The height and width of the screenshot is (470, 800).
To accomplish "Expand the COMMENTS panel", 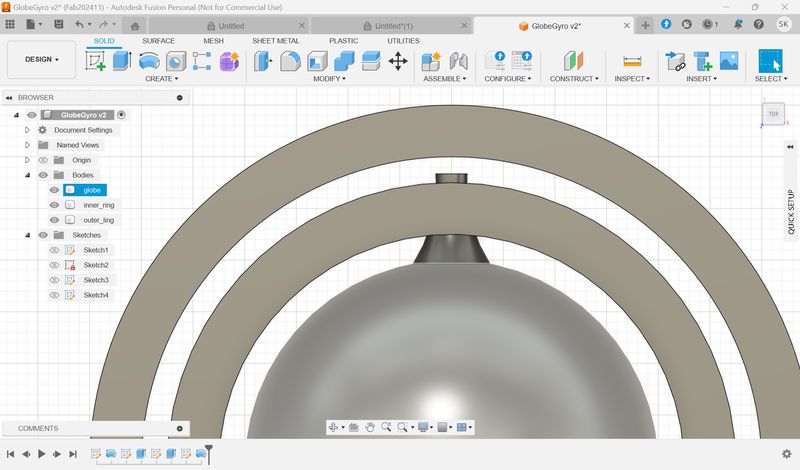I will (x=180, y=428).
